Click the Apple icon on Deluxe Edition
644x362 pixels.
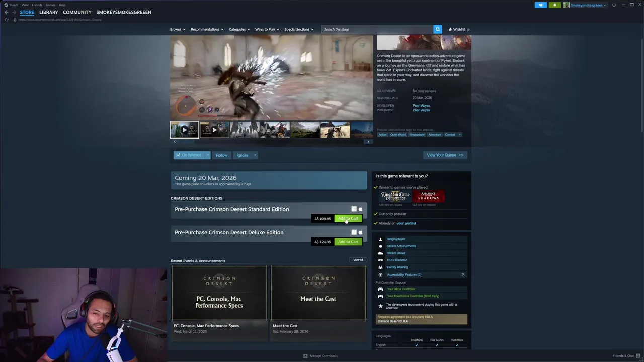coord(360,232)
